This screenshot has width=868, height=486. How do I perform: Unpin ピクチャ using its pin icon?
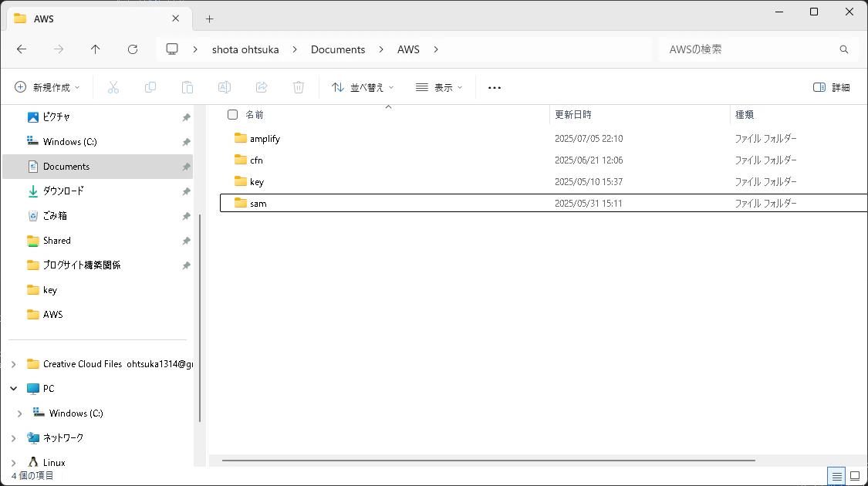click(186, 117)
